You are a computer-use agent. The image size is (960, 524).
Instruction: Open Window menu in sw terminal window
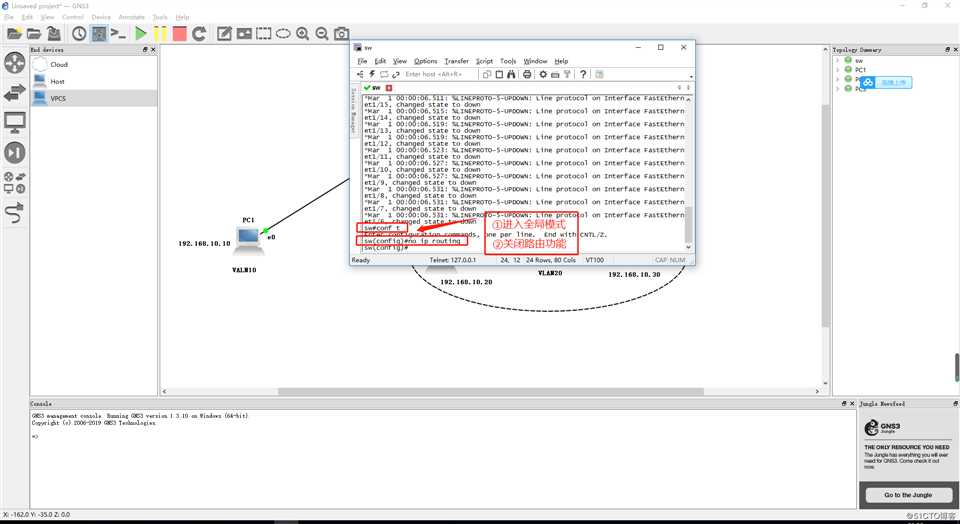click(x=535, y=61)
